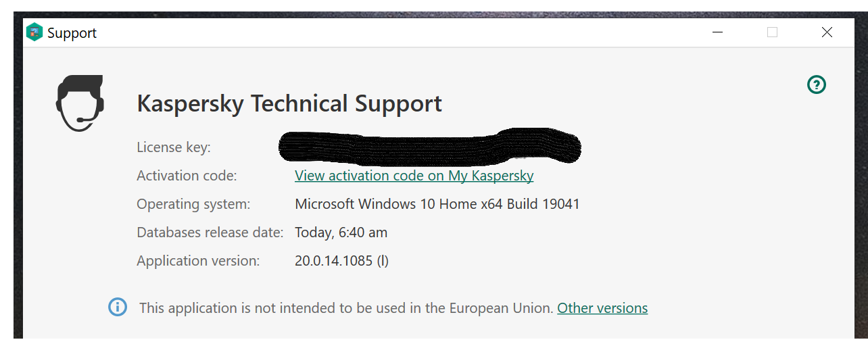Select the Activation code label
Viewport: 868px width, 344px height.
pos(187,176)
